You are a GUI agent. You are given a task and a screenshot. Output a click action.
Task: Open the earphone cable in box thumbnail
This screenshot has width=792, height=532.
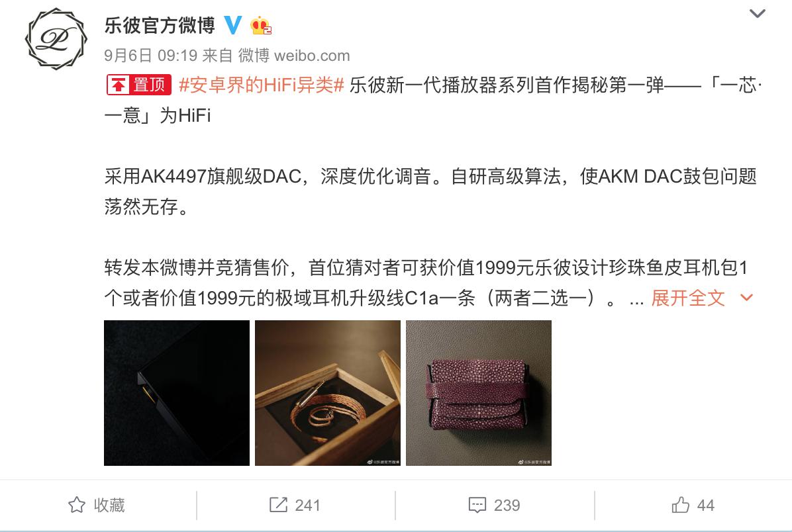[x=328, y=392]
